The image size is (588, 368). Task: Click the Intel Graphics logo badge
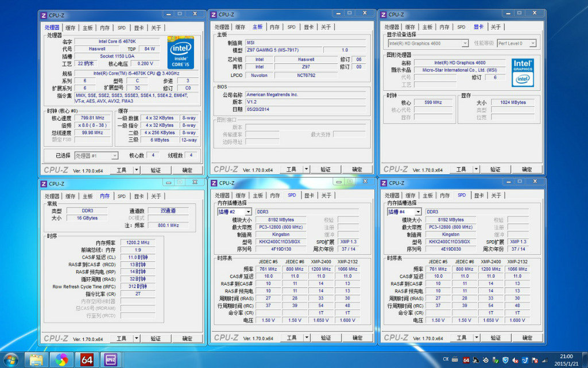pos(523,72)
